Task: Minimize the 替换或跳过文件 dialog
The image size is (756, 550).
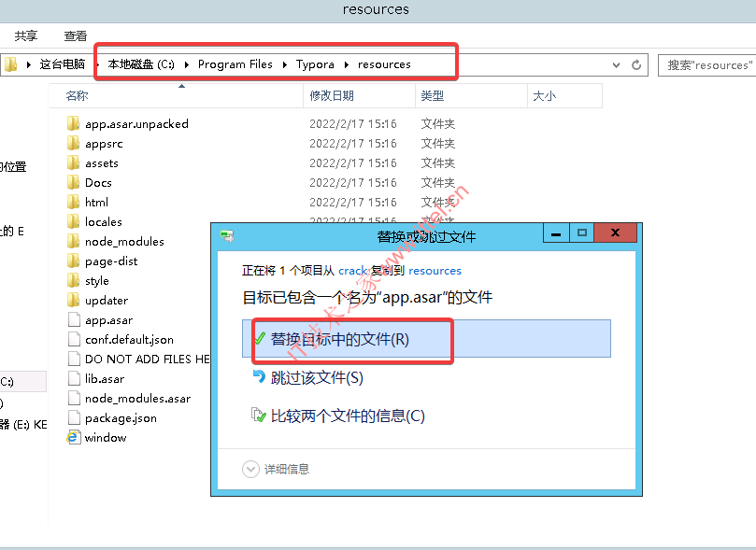Action: 556,233
